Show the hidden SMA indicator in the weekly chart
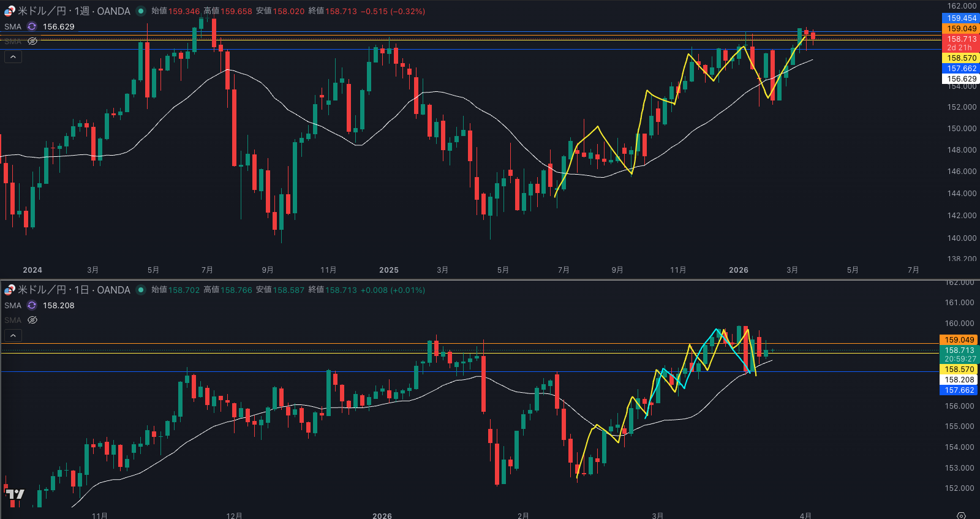The width and height of the screenshot is (980, 519). click(x=32, y=41)
